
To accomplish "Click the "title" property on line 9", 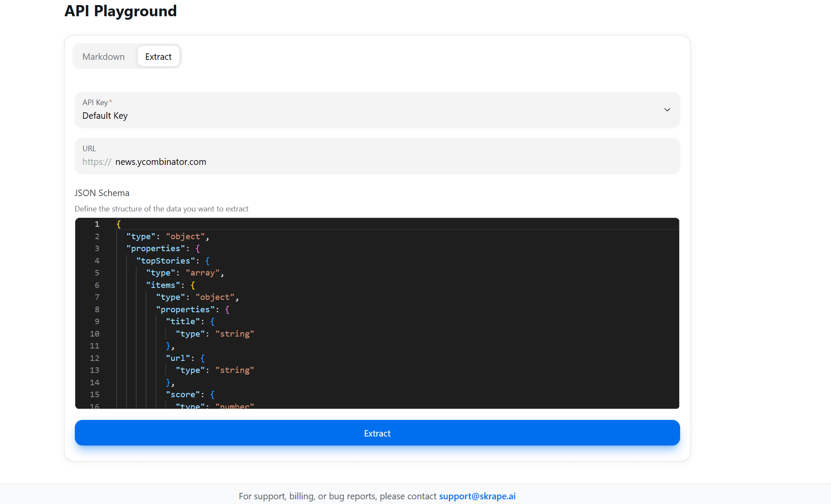I will [183, 321].
